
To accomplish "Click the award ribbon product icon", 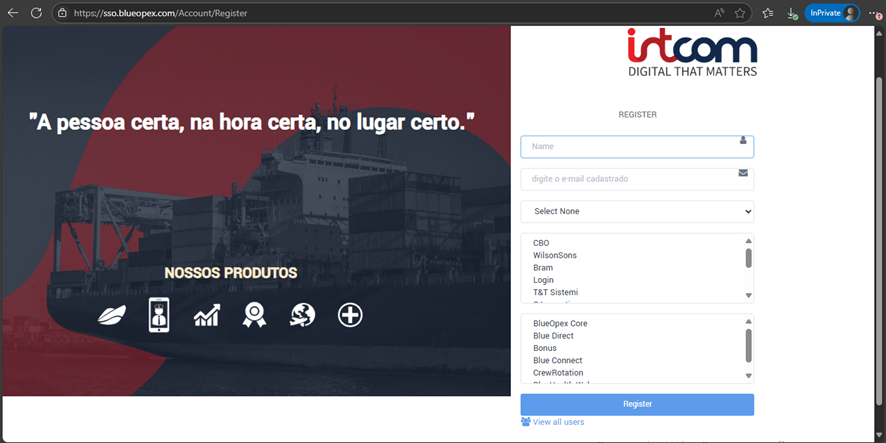I will (x=254, y=315).
